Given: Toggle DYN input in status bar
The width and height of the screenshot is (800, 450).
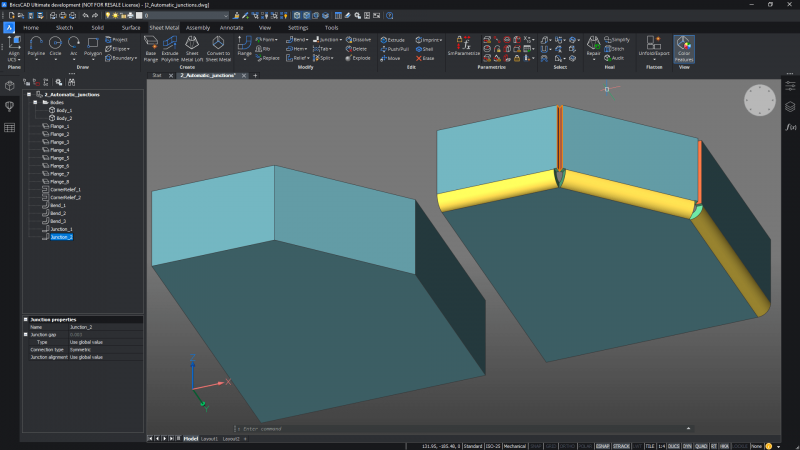Looking at the screenshot, I should point(688,444).
